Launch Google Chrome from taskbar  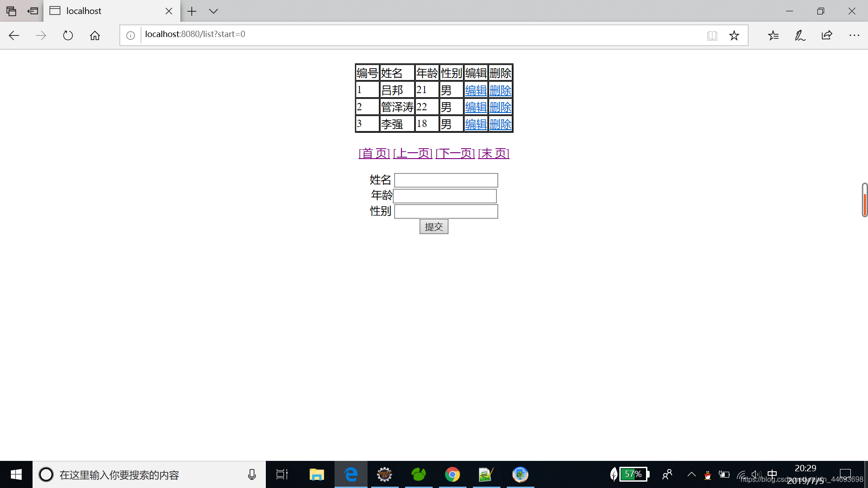[453, 474]
